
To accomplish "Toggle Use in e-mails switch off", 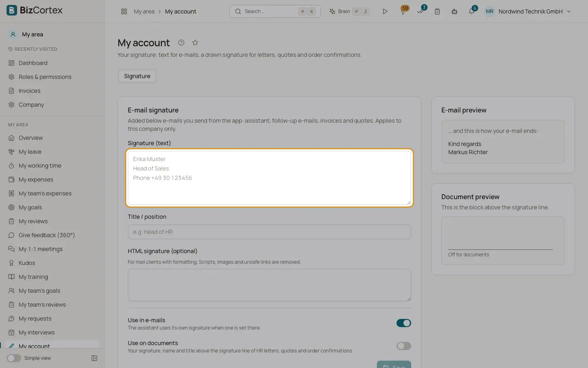I will point(403,323).
